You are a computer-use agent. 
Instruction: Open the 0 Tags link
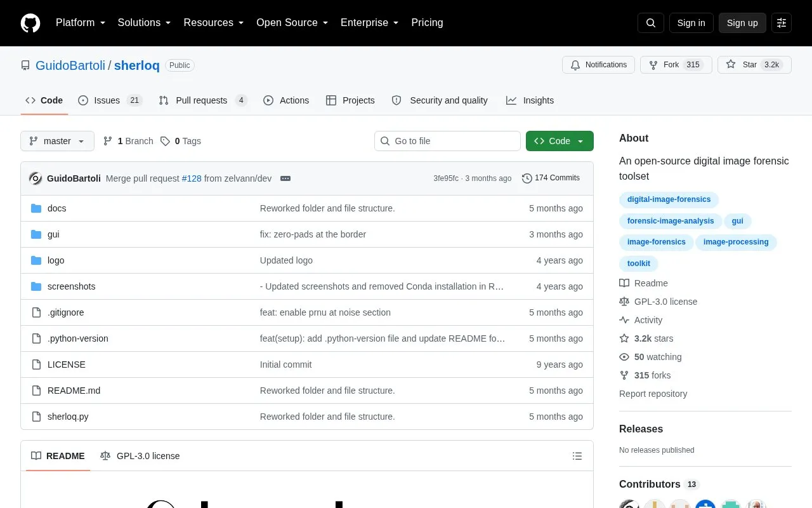pyautogui.click(x=181, y=141)
